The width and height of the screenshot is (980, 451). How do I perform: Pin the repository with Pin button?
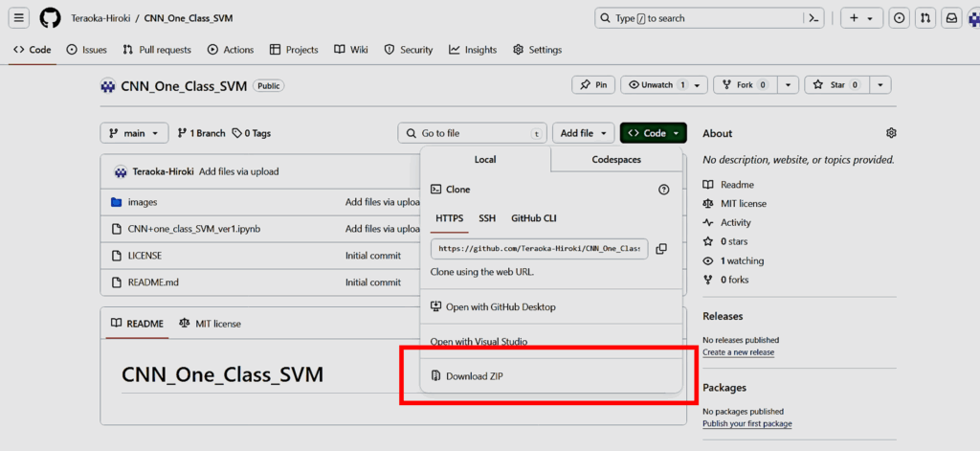pos(593,85)
